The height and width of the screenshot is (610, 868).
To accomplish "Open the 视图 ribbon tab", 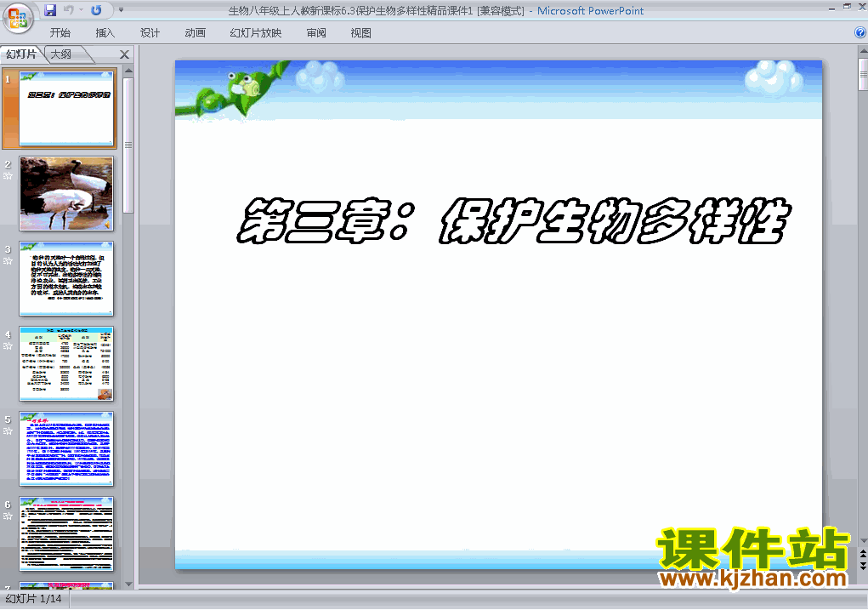I will click(x=361, y=33).
